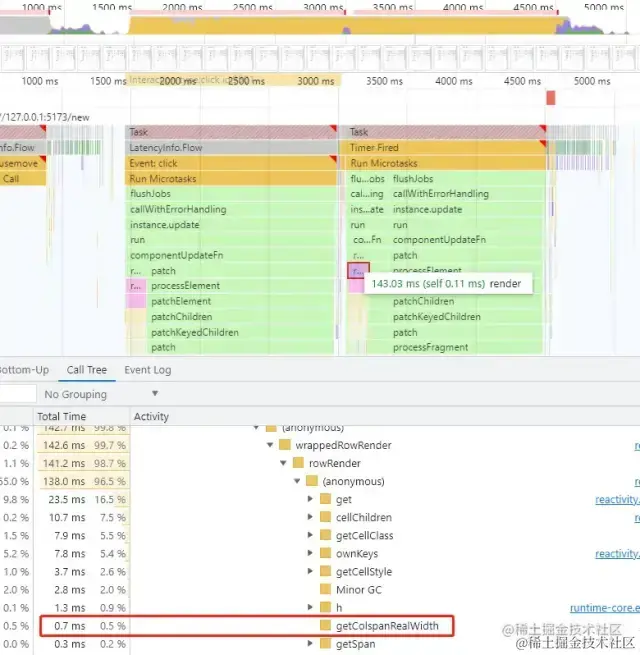Screen dimensions: 640x655
Task: Open the Event Log tab
Action: pos(147,370)
